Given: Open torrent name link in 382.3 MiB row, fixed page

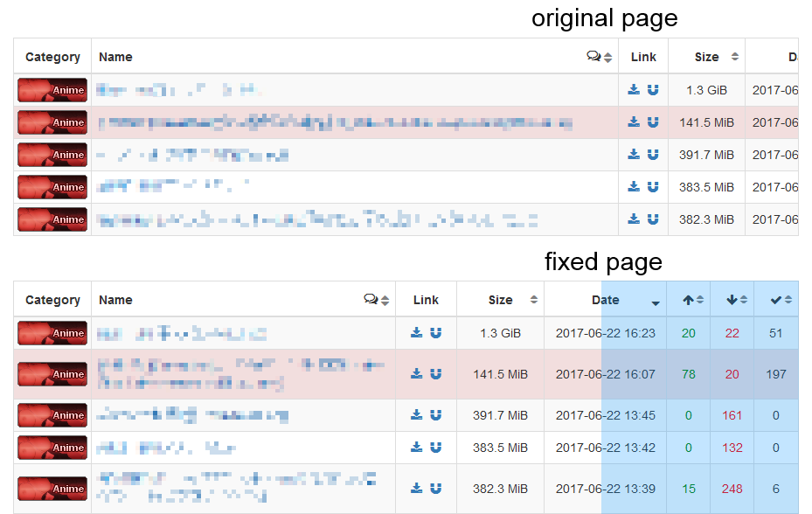Looking at the screenshot, I should [x=236, y=488].
